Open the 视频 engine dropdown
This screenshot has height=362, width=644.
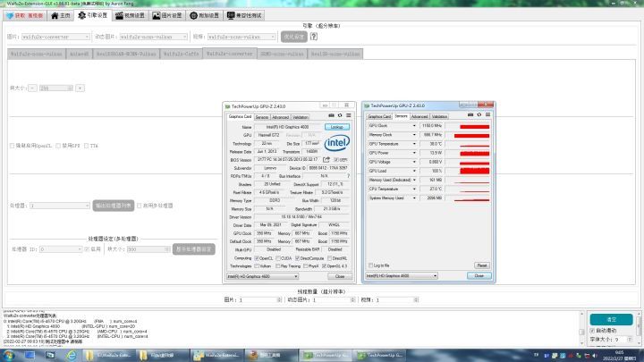pyautogui.click(x=241, y=37)
